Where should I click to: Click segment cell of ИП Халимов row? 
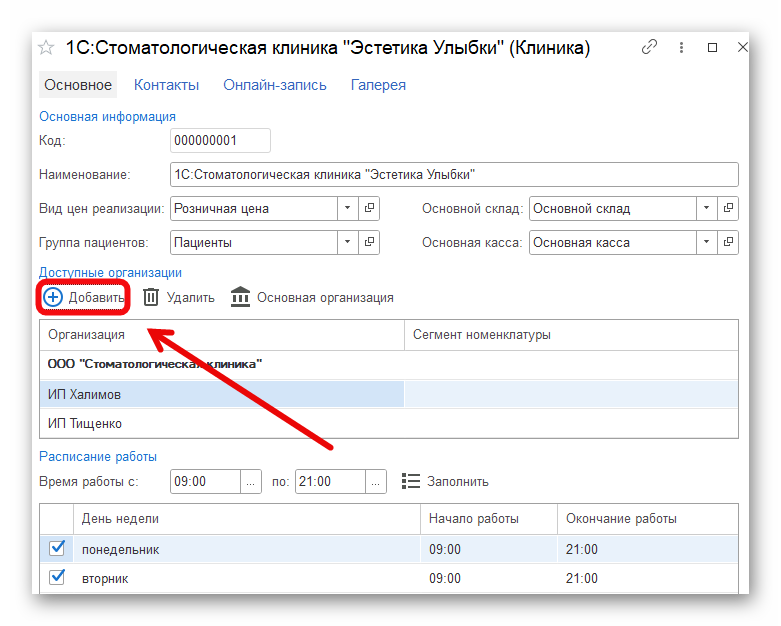point(571,394)
